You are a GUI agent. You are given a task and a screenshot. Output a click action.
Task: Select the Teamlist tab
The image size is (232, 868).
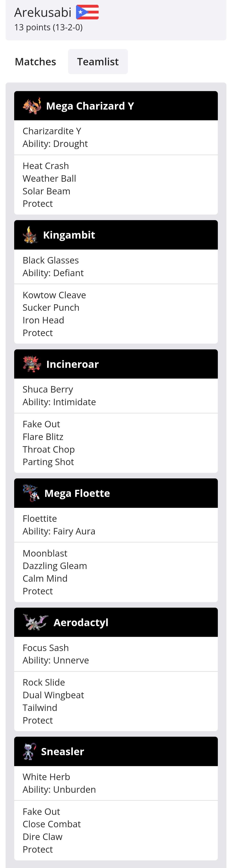point(98,62)
